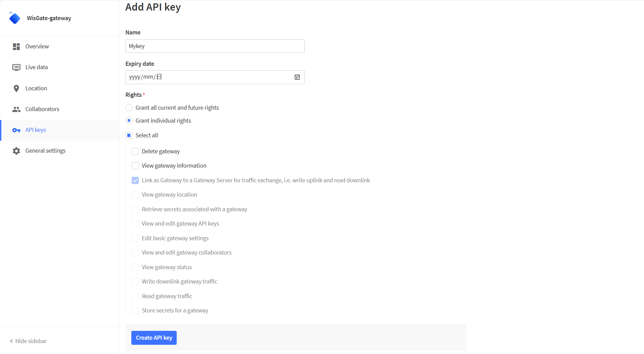Open the Collaborators people icon
This screenshot has height=354, width=644.
pyautogui.click(x=16, y=109)
